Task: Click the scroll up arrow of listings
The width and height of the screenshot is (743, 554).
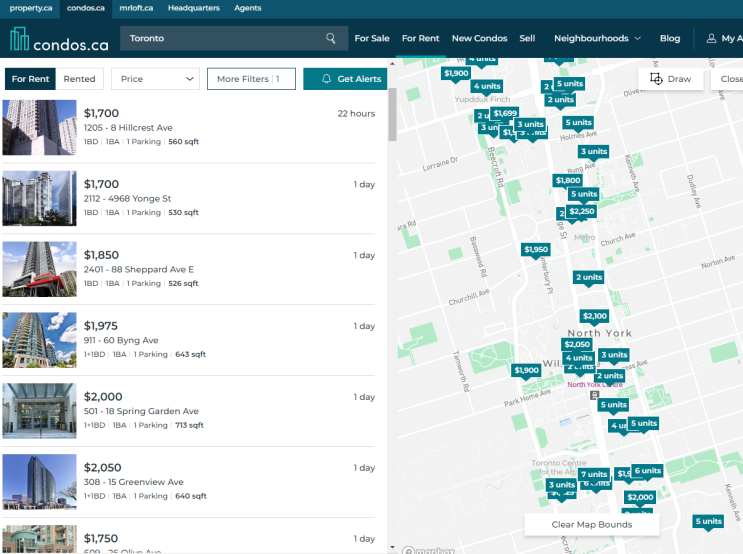Action: tap(392, 63)
